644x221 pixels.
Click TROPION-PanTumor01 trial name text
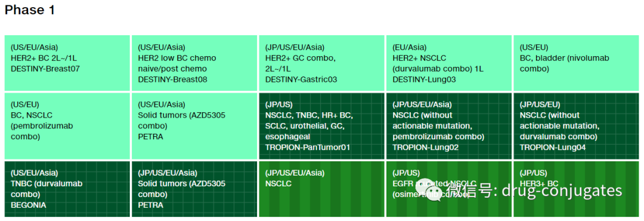(308, 148)
